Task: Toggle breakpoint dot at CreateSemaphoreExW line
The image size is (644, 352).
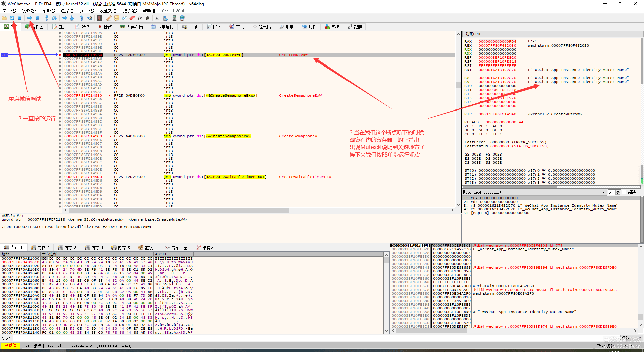Action: point(60,95)
